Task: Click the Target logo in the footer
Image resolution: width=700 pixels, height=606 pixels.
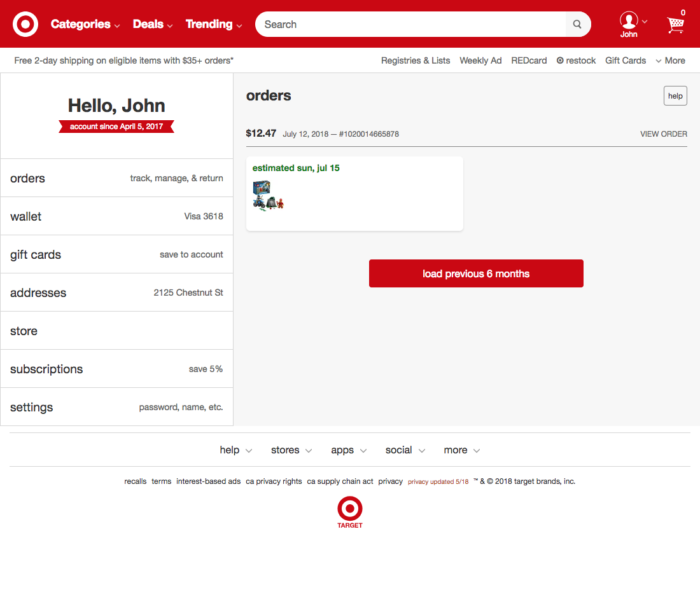Action: [349, 509]
